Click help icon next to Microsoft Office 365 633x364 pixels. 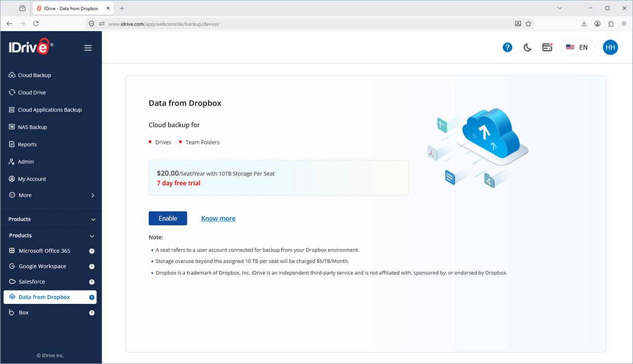coord(92,251)
